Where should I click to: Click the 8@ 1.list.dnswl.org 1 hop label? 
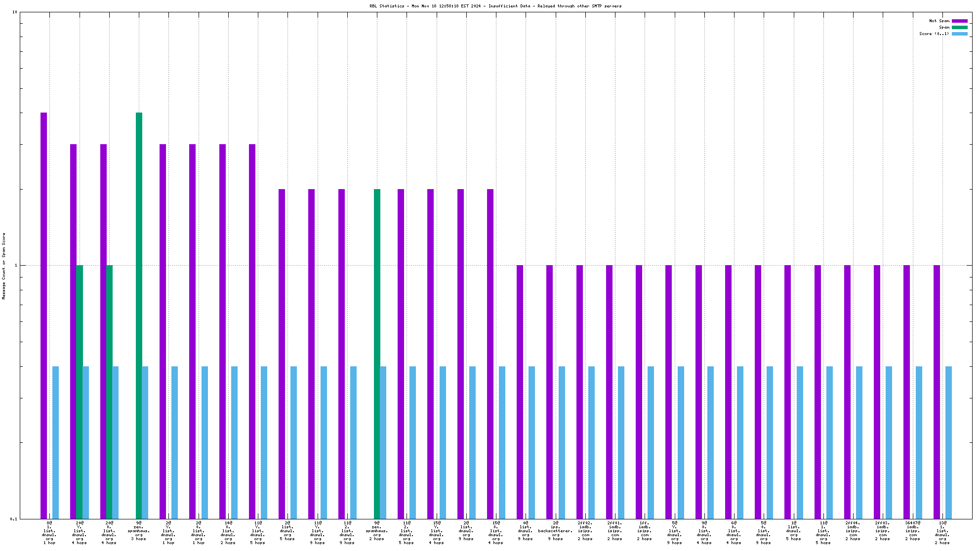(x=49, y=532)
